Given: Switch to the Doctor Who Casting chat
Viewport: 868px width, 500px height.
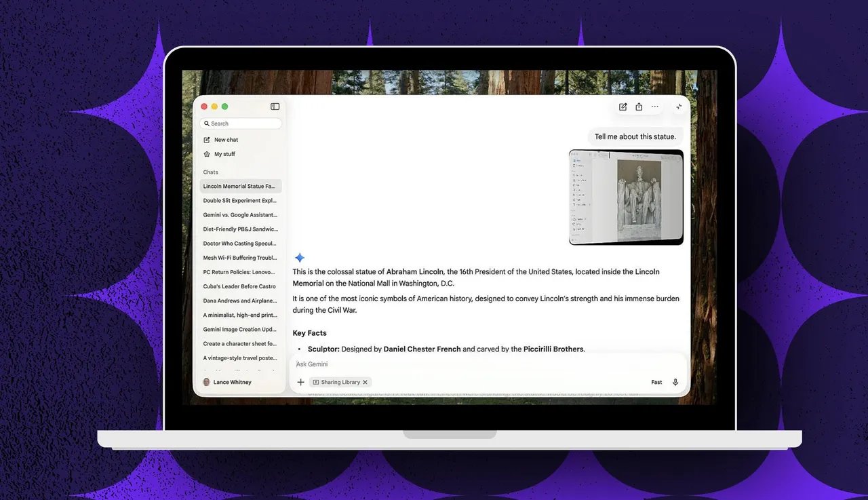Looking at the screenshot, I should pyautogui.click(x=240, y=243).
